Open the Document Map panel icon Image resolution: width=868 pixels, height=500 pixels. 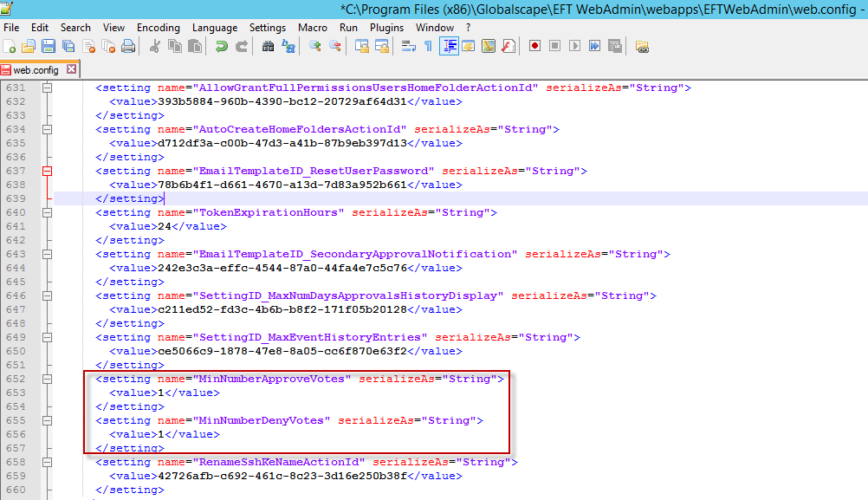[489, 46]
